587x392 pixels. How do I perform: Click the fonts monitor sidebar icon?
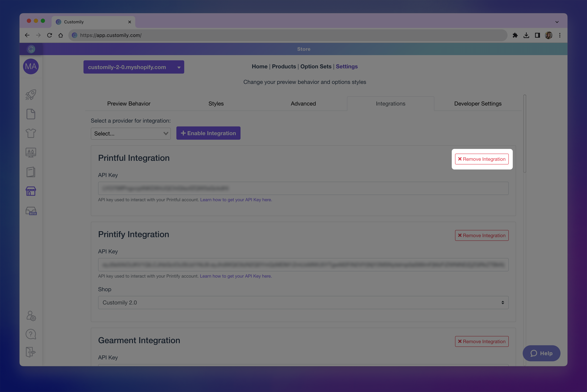(31, 152)
